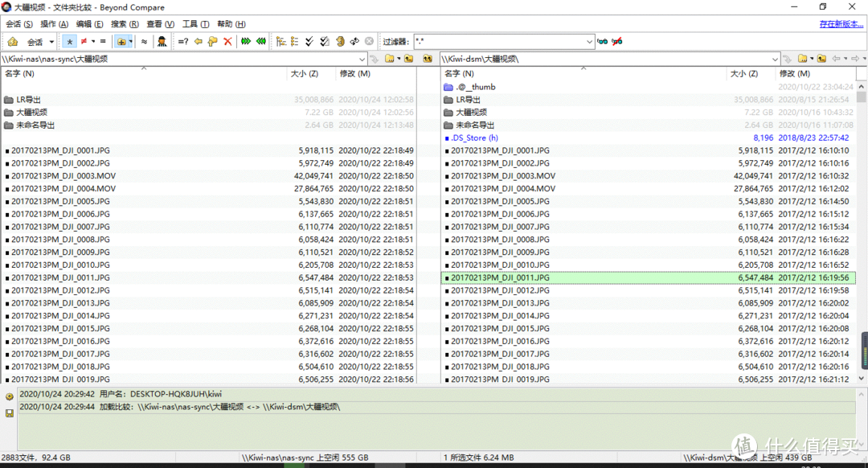
Task: Click the right pane Up One Level icon
Action: (821, 59)
